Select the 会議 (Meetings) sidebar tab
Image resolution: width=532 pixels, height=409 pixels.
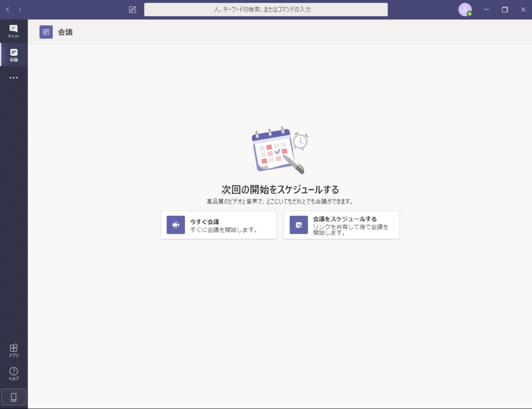[x=14, y=55]
